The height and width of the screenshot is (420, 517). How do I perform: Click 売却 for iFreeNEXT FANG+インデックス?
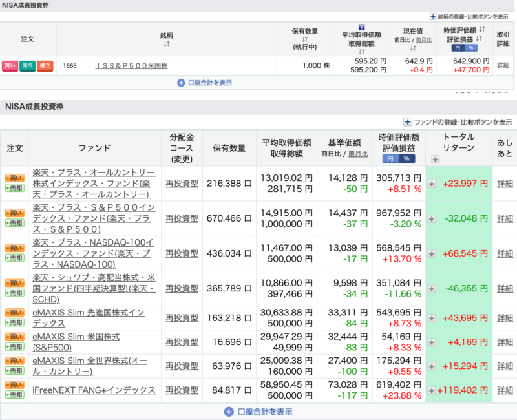[x=15, y=395]
